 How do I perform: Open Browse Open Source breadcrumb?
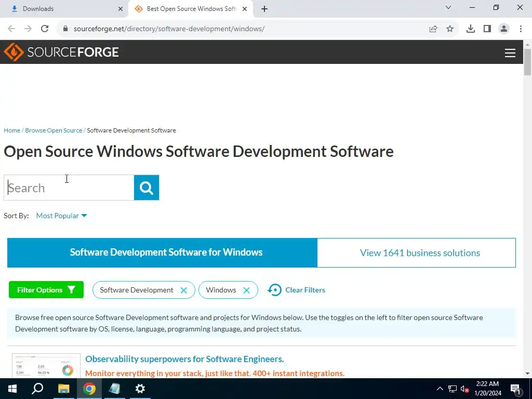[54, 130]
